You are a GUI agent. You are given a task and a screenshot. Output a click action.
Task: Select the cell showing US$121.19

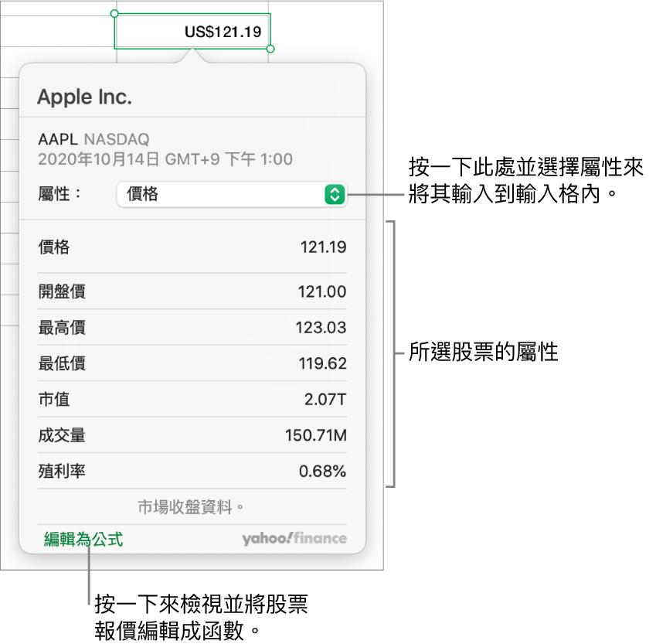pos(192,32)
